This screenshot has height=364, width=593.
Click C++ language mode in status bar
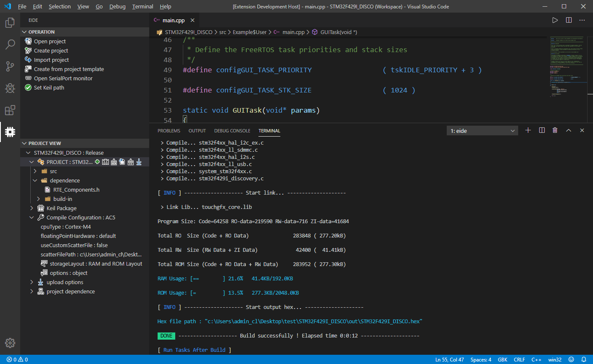(x=536, y=359)
